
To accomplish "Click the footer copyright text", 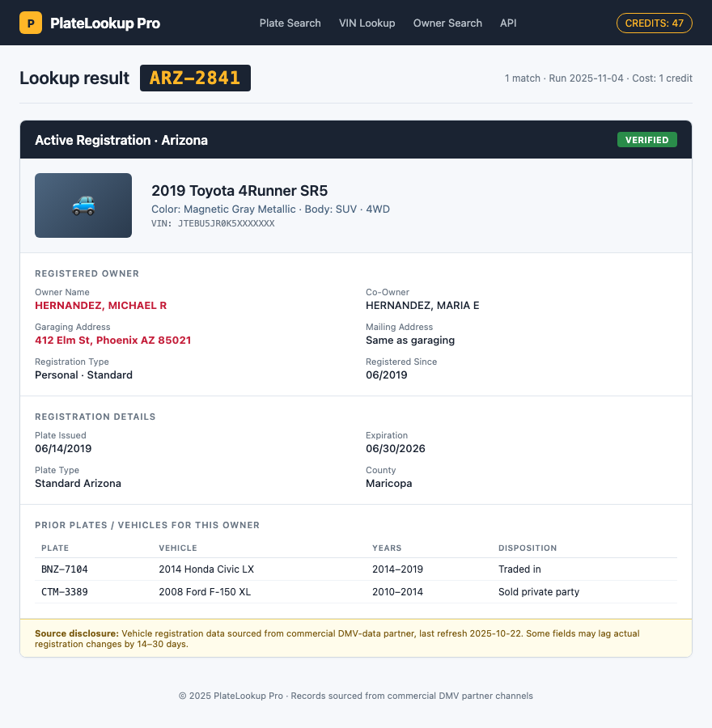I will 356,695.
